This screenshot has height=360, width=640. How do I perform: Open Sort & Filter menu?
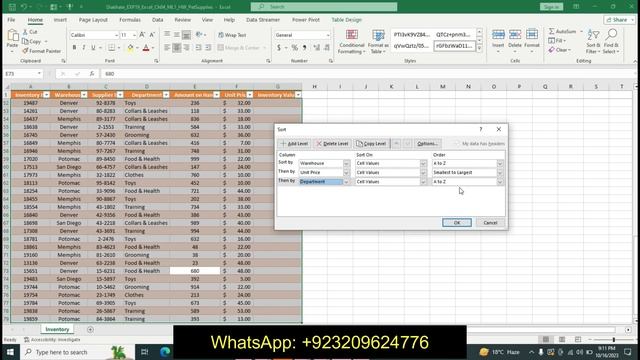click(593, 42)
